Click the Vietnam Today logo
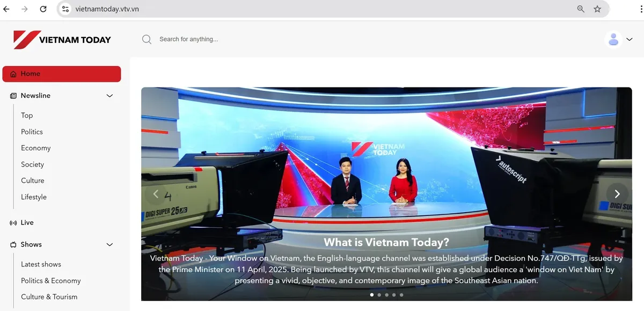Screen dimensions: 644x311 [x=62, y=39]
